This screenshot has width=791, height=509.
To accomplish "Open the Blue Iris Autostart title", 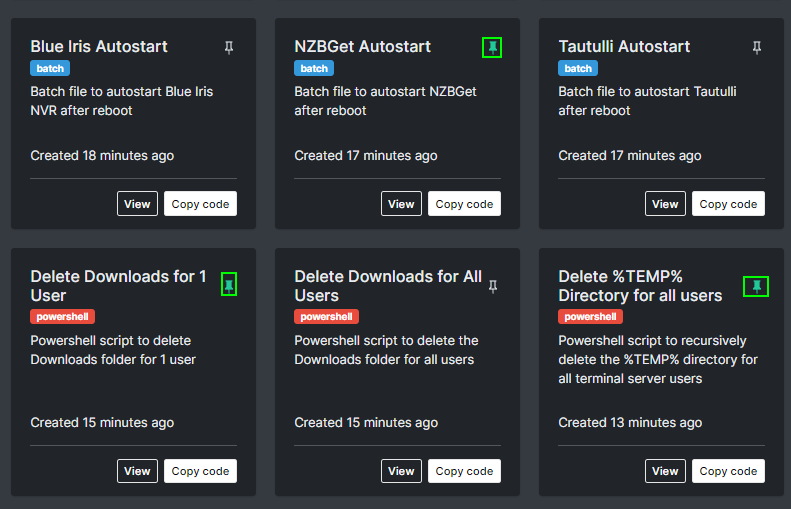I will coord(99,46).
